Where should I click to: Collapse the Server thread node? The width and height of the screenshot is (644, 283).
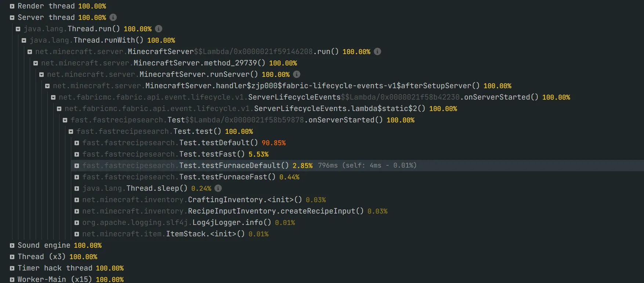(x=12, y=18)
